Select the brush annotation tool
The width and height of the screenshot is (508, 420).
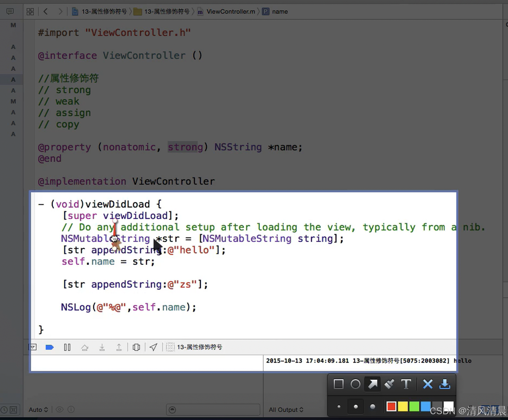389,384
